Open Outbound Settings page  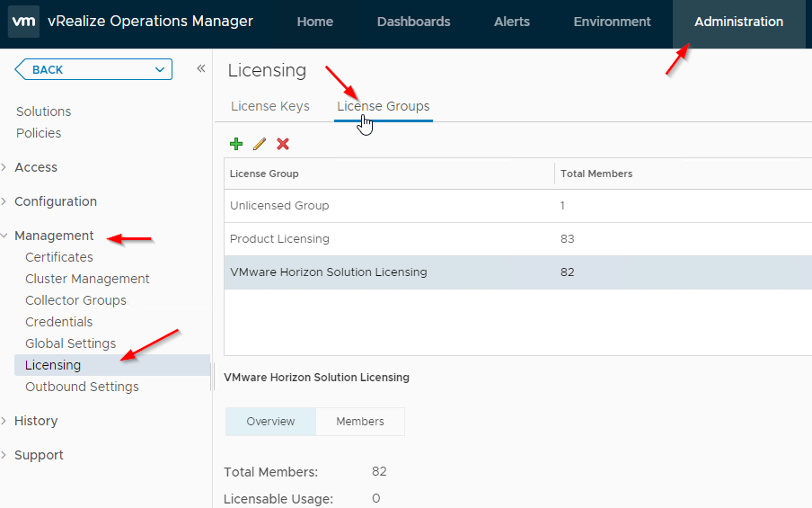(82, 387)
